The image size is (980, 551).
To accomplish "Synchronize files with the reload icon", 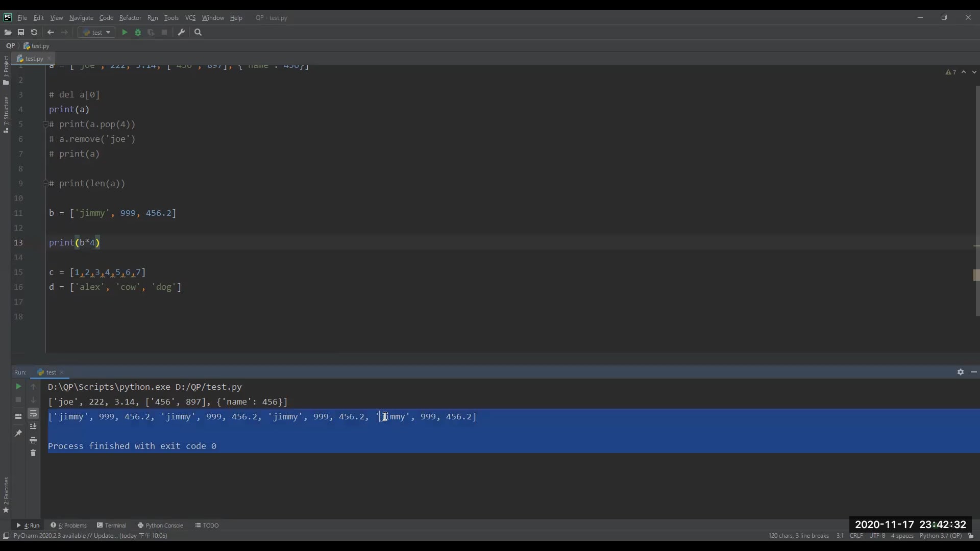I will point(34,32).
